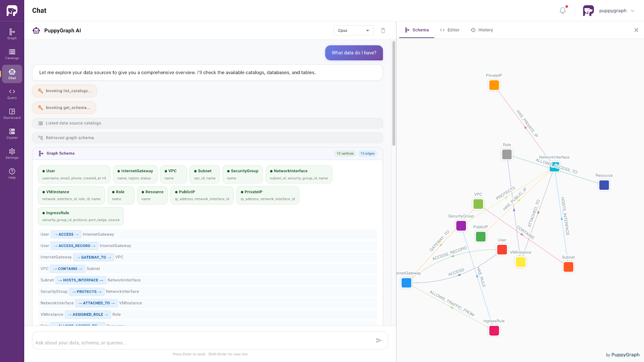The width and height of the screenshot is (644, 362).
Task: Open the Cluster sidebar section
Action: click(12, 134)
